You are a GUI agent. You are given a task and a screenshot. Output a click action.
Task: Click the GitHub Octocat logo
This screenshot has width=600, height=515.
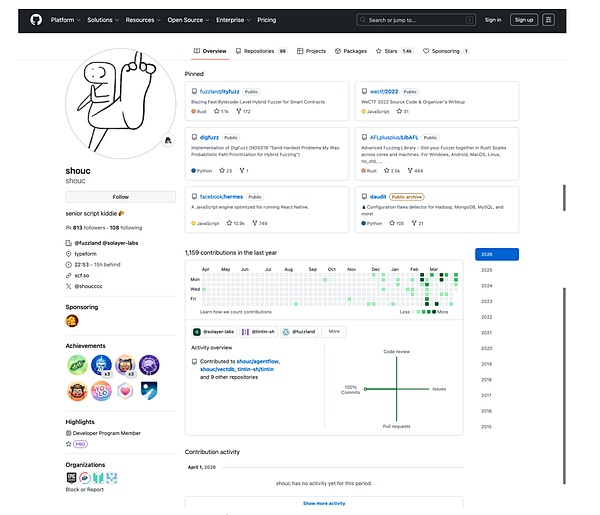pos(35,19)
